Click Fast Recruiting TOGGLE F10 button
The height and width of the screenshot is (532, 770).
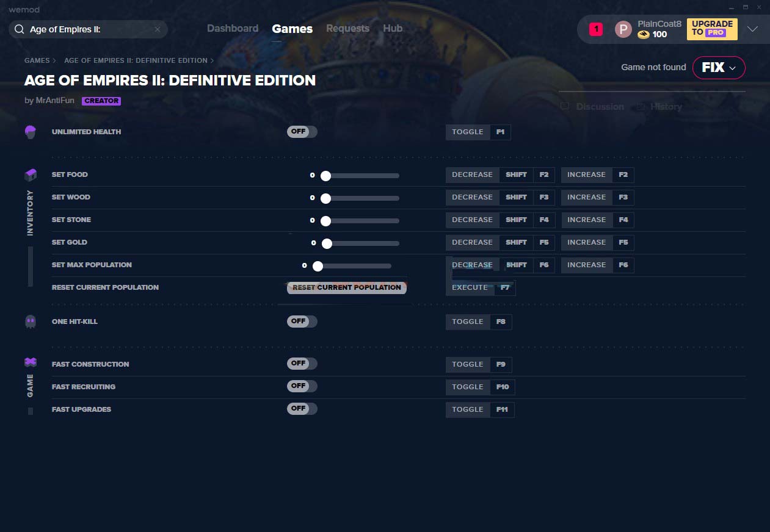tap(481, 387)
